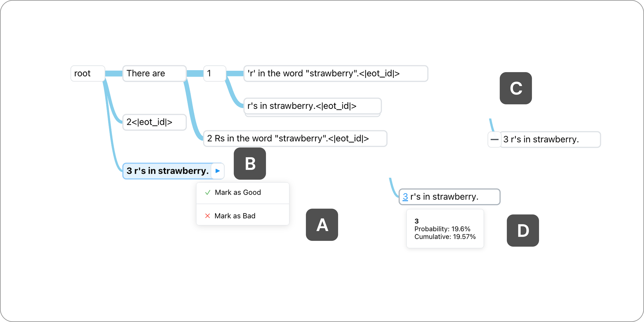Viewport: 644px width, 322px height.
Task: Select the "r's in strawberry.<|eot_id|>" node
Action: click(312, 106)
